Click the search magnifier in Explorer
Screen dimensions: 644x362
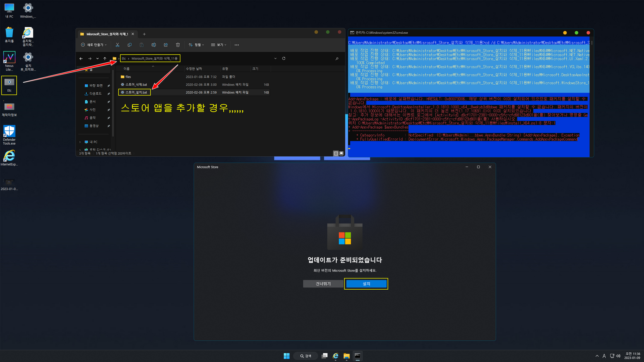point(337,59)
